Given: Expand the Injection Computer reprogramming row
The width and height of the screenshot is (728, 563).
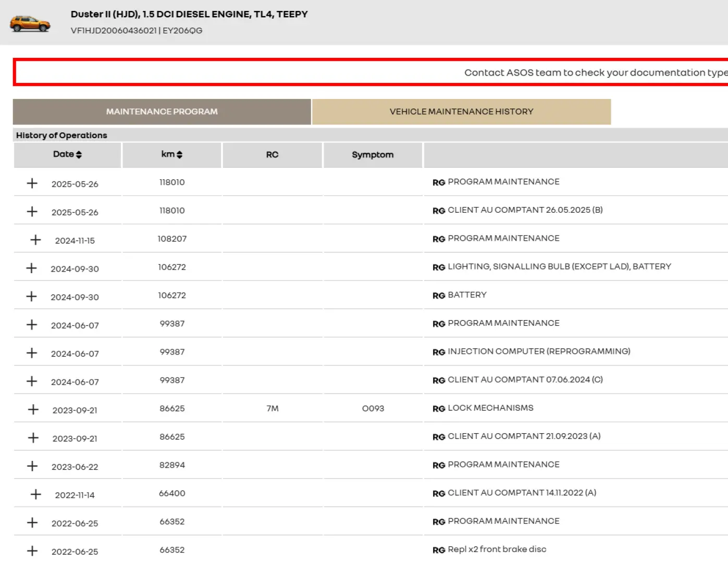Looking at the screenshot, I should [32, 353].
